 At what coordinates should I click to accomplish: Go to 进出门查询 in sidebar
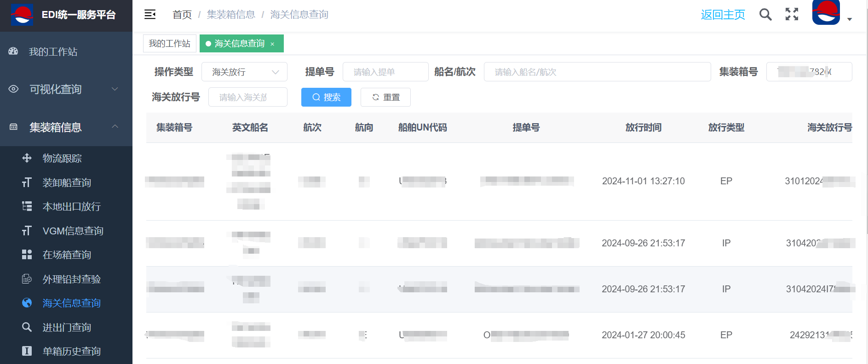point(67,328)
